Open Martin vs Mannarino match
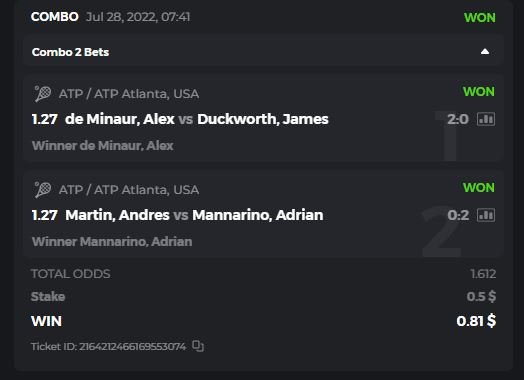This screenshot has width=524, height=380. click(194, 215)
